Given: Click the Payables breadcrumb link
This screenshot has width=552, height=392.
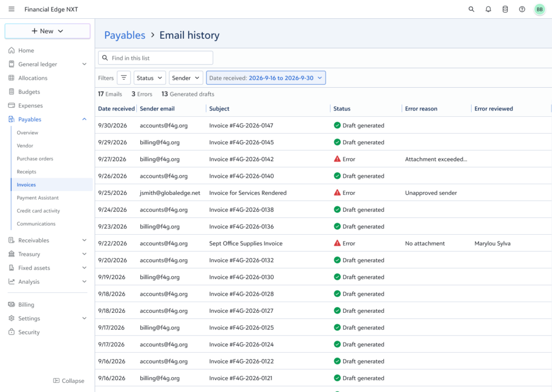Looking at the screenshot, I should click(125, 35).
